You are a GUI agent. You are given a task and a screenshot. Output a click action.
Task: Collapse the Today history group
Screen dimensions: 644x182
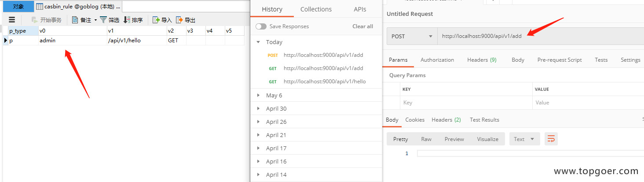[258, 42]
